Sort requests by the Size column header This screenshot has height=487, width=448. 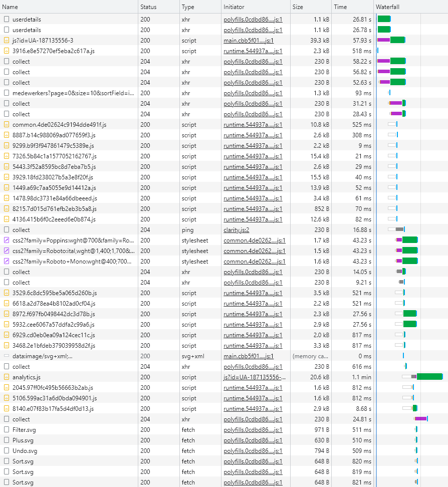[x=311, y=7]
